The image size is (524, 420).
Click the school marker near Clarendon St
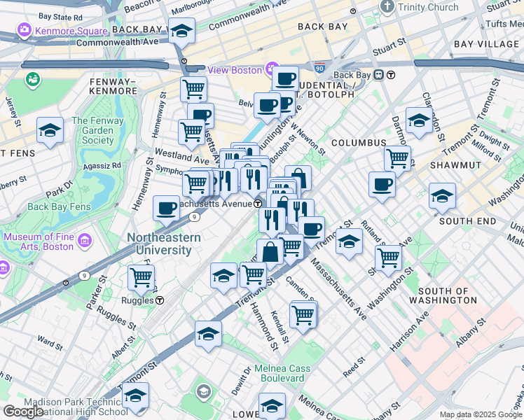click(x=419, y=120)
